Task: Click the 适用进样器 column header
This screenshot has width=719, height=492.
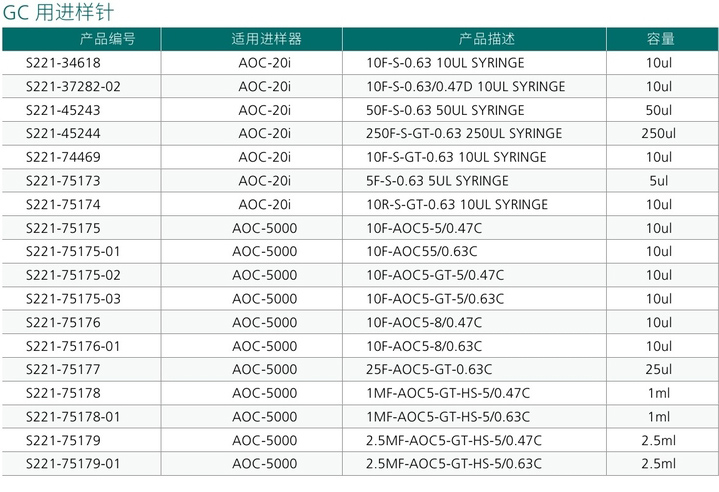Action: pos(266,39)
